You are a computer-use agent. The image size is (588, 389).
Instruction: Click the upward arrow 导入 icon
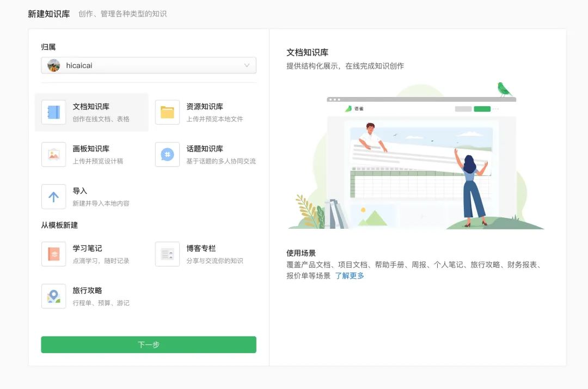coord(53,197)
